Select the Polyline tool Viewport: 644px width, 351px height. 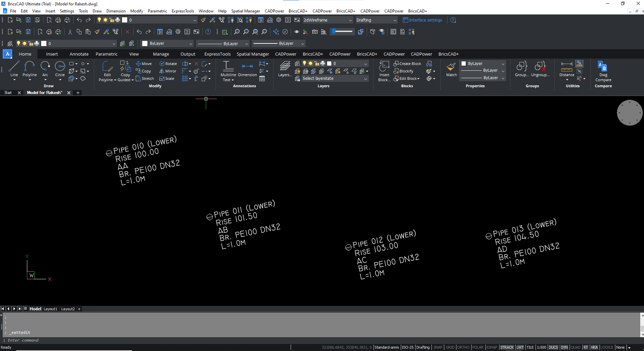point(30,70)
